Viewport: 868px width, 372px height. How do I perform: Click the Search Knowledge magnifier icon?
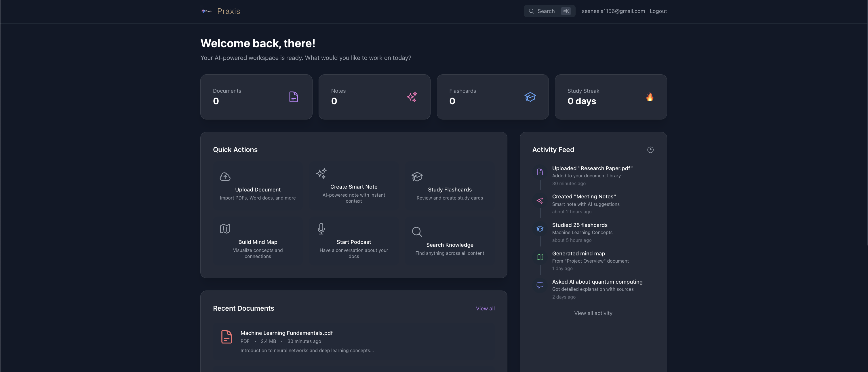(417, 232)
